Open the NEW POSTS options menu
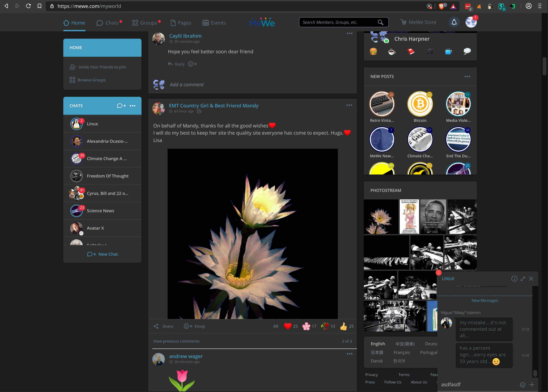Viewport: 548px width, 392px height. (x=467, y=76)
